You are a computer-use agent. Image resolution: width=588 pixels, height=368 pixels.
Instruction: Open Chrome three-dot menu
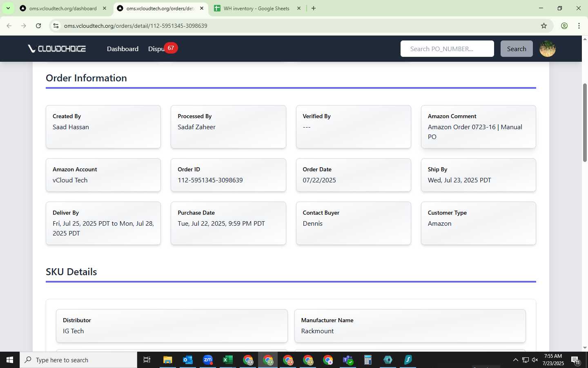[x=579, y=26]
